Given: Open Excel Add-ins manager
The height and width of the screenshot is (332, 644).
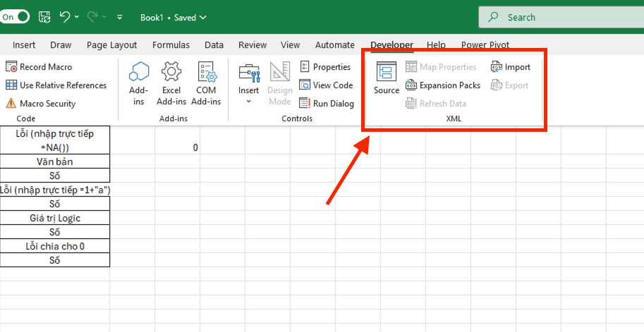Looking at the screenshot, I should 171,83.
